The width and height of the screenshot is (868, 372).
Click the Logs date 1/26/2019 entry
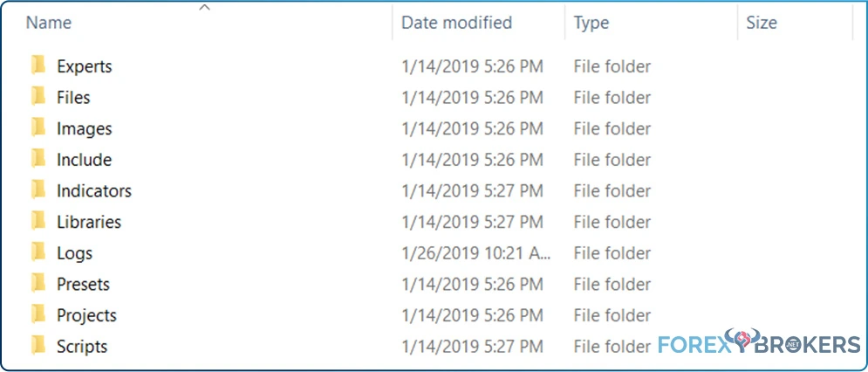[x=476, y=253]
